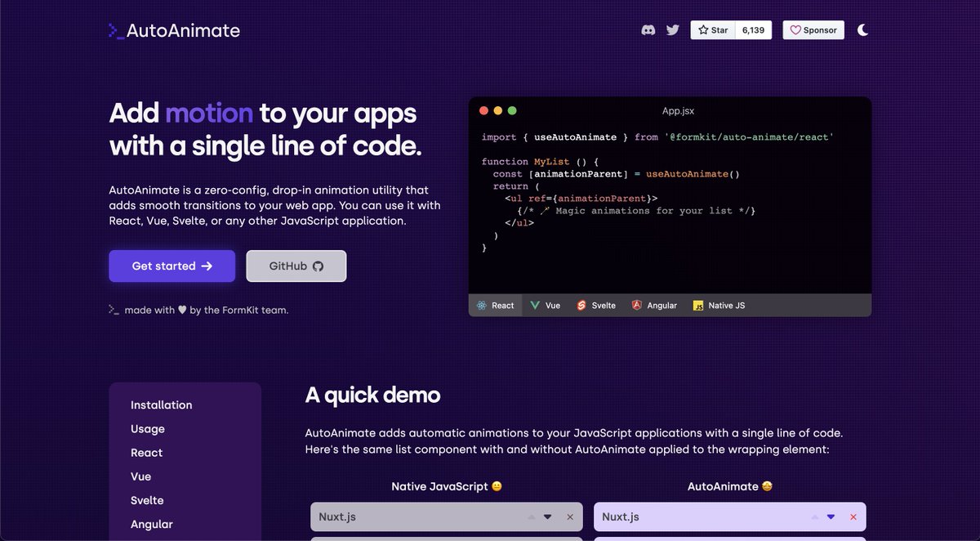Click the red dot in code window
The width and height of the screenshot is (980, 541).
(483, 110)
